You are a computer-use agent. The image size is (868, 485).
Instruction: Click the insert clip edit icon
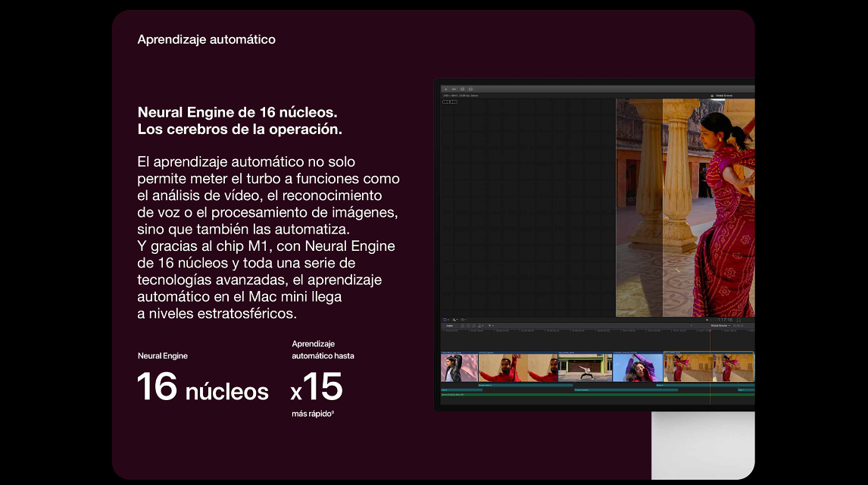pos(468,326)
